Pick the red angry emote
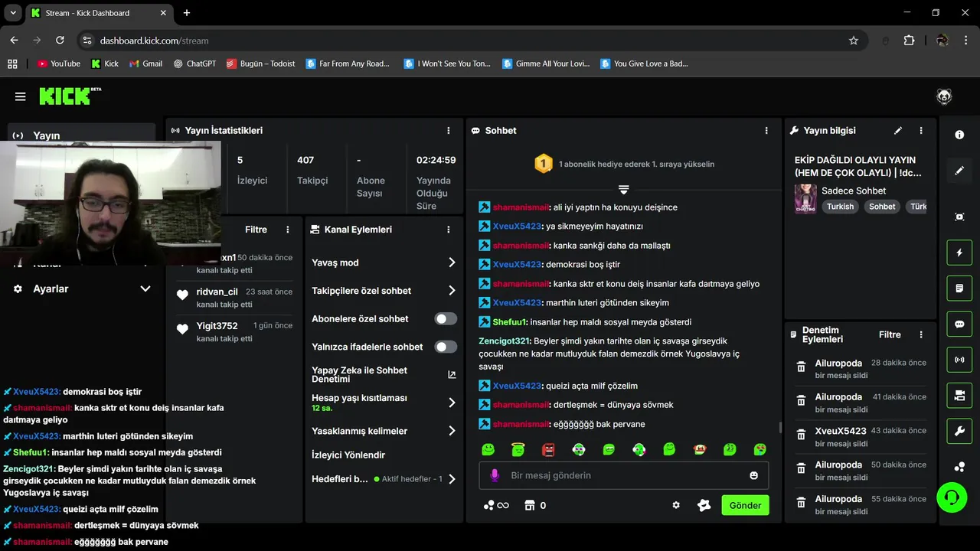Screen dimensions: 980x551 548,449
